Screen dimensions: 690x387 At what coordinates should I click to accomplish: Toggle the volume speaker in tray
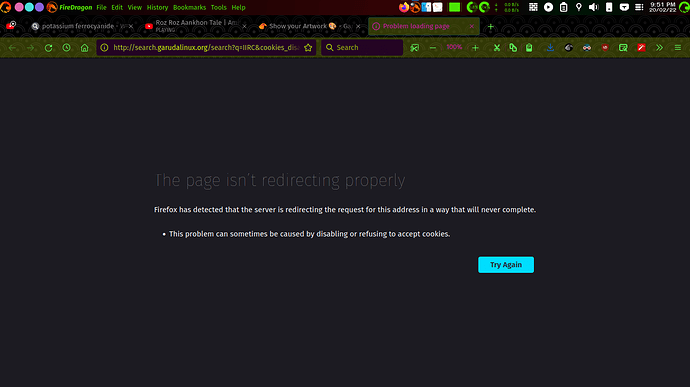(594, 7)
